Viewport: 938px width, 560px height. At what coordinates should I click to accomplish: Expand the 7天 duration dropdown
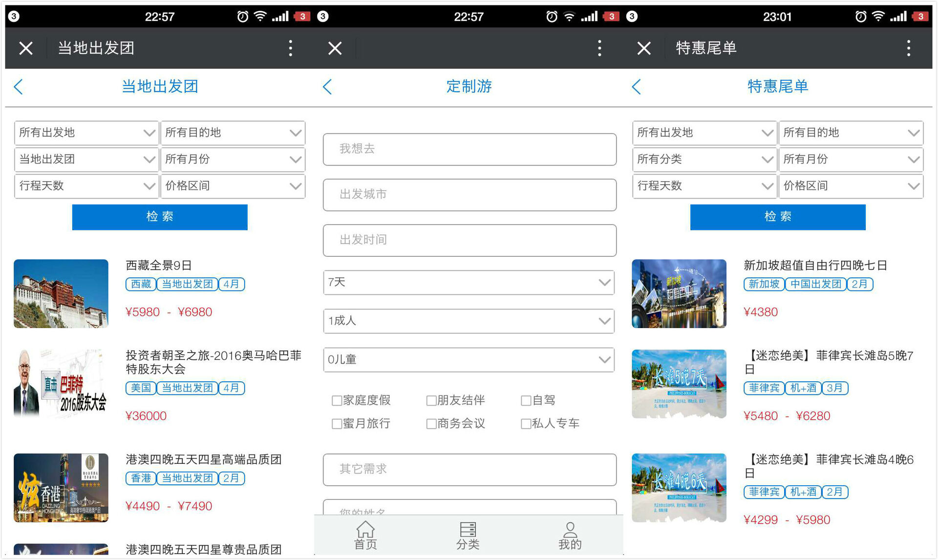(469, 283)
